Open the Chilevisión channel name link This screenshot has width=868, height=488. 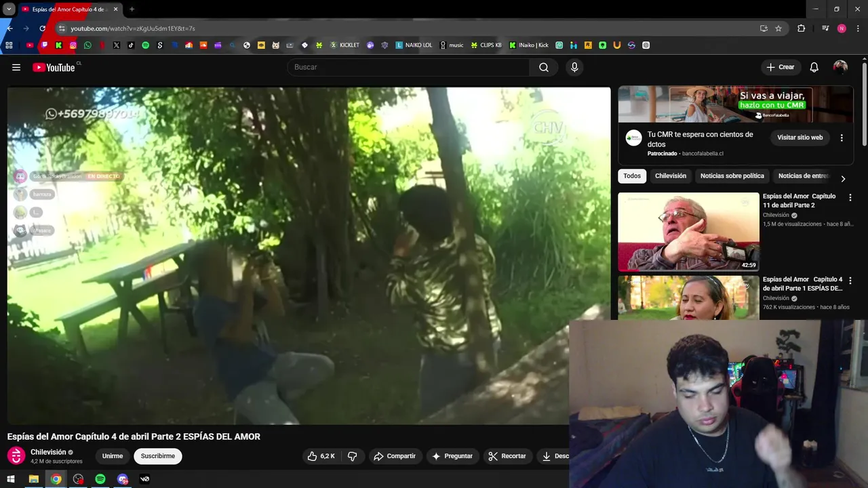pyautogui.click(x=48, y=452)
